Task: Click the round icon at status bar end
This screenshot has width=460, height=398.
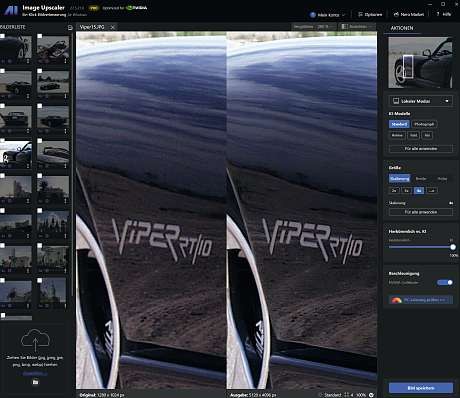Action: (x=371, y=395)
